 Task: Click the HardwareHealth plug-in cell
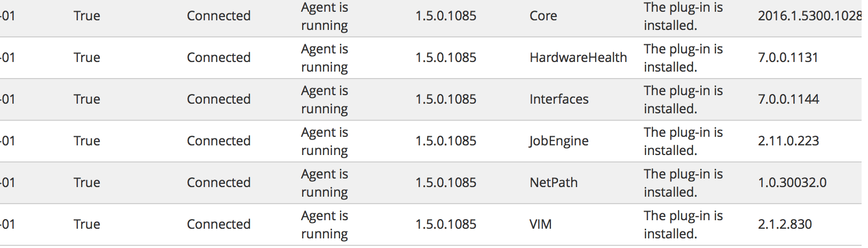click(578, 58)
